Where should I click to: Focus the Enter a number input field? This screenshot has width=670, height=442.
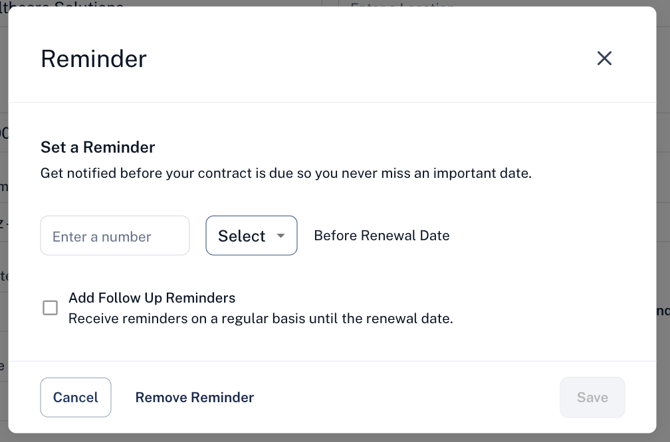pyautogui.click(x=115, y=236)
